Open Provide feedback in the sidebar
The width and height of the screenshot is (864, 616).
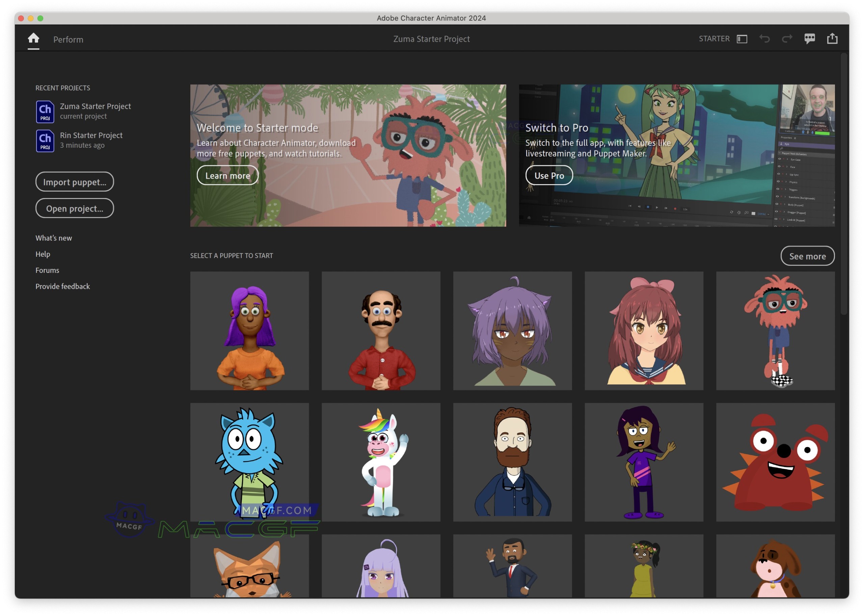(x=62, y=286)
